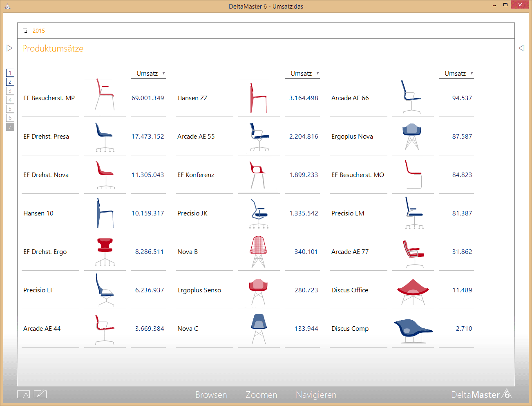Screen dimensions: 532x406
Task: Click the 2015 year filter link
Action: 39,31
